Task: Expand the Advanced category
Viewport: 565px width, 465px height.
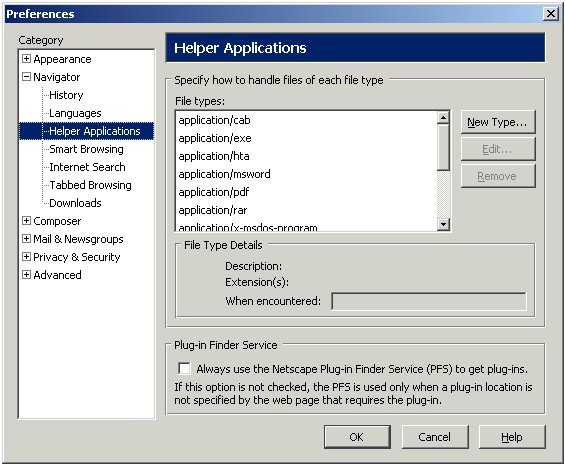Action: coord(26,275)
